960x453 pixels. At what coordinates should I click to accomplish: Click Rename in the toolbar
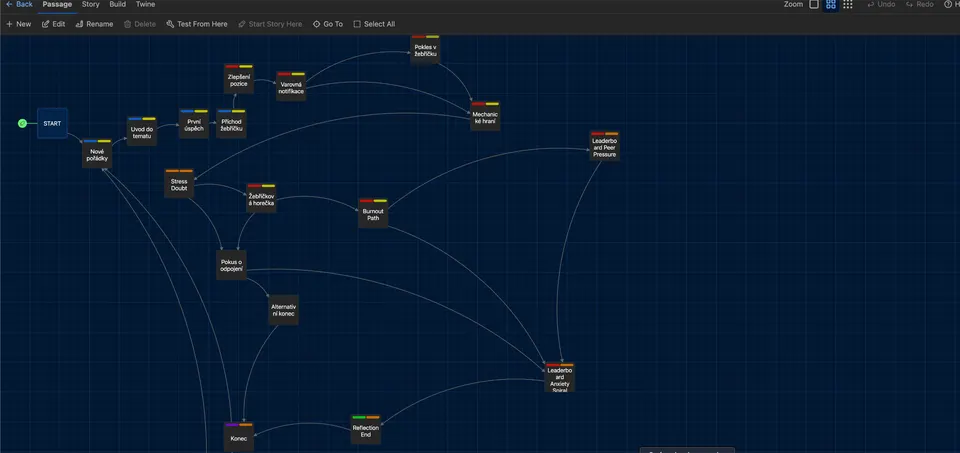point(94,24)
